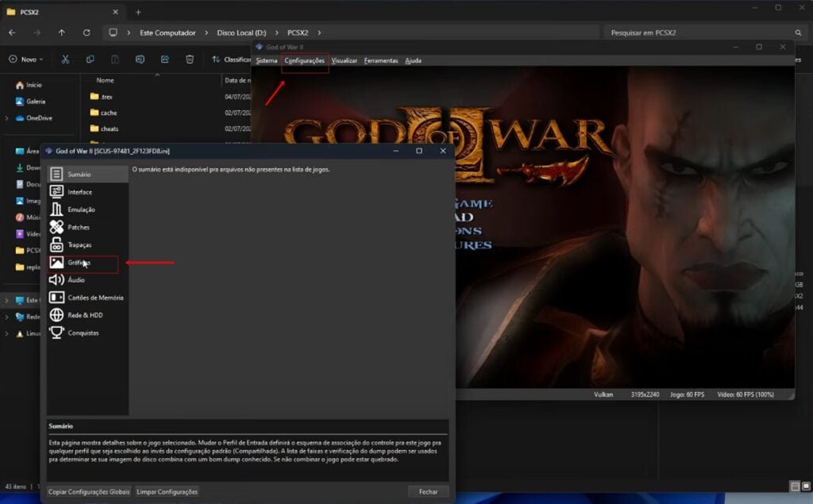
Task: Select the Áudio settings section
Action: (x=87, y=280)
